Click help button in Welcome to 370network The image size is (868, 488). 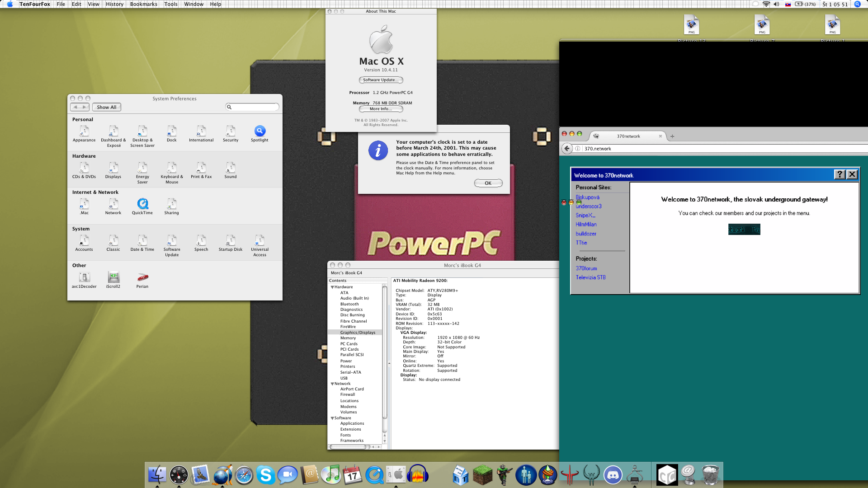point(840,174)
